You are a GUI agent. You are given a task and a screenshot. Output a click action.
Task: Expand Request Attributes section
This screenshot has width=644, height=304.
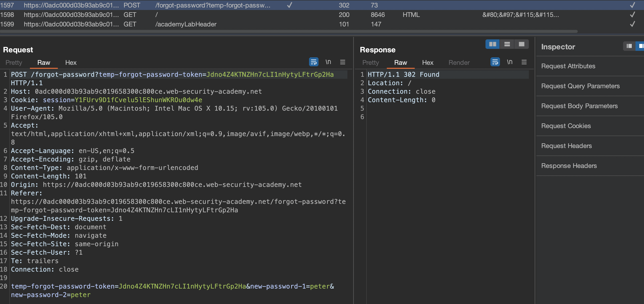coord(568,66)
